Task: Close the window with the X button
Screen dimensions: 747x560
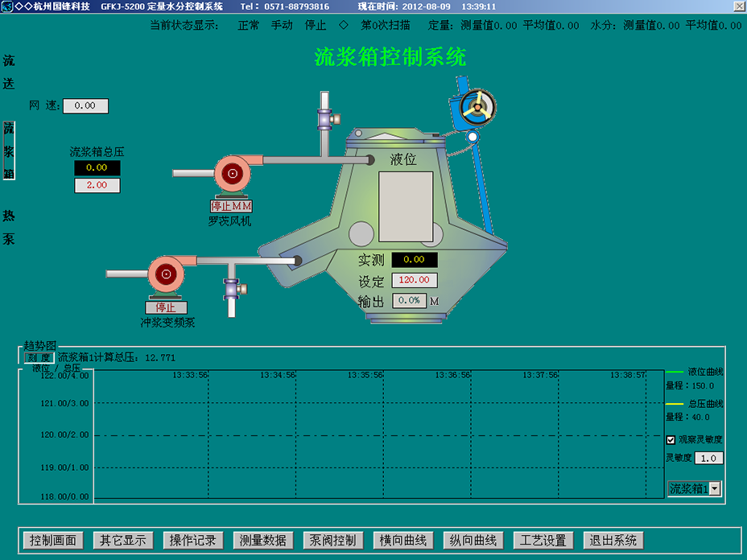Action: pos(739,6)
